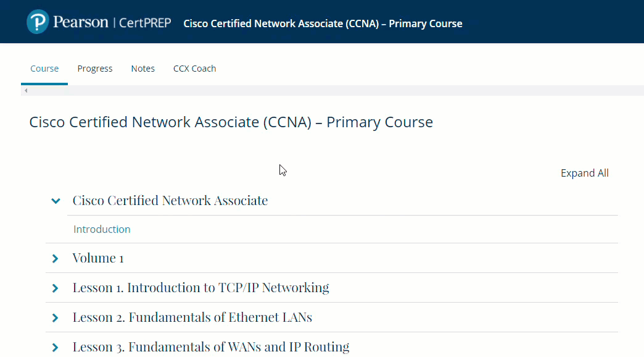Image resolution: width=644 pixels, height=357 pixels.
Task: Select the Volume 1 section title
Action: click(x=98, y=258)
